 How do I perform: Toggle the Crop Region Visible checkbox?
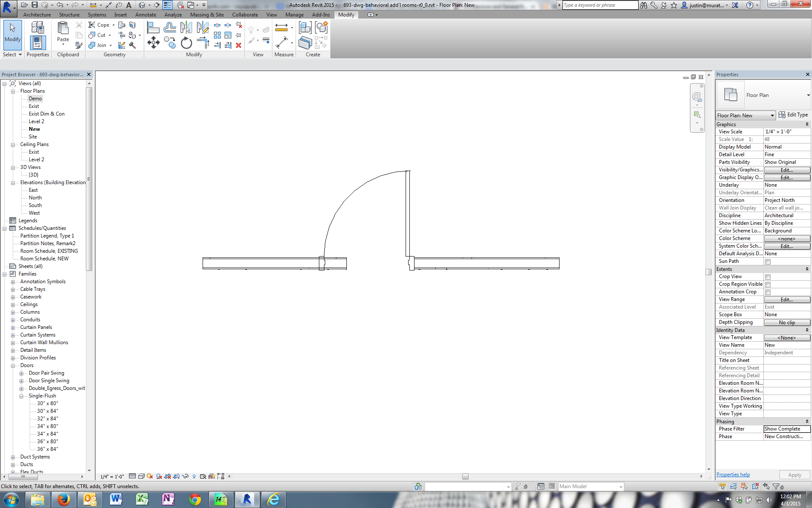(x=768, y=284)
